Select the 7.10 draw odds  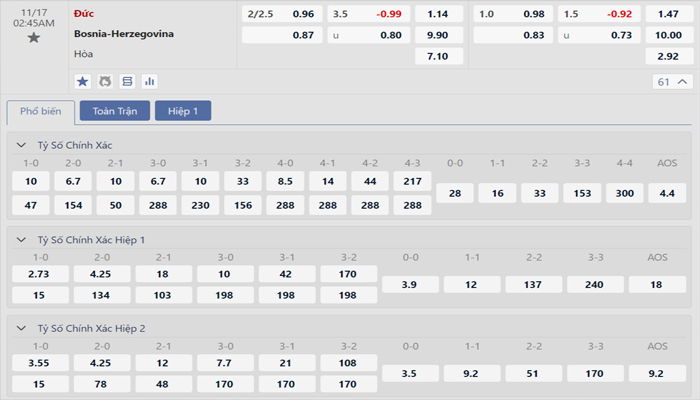437,56
